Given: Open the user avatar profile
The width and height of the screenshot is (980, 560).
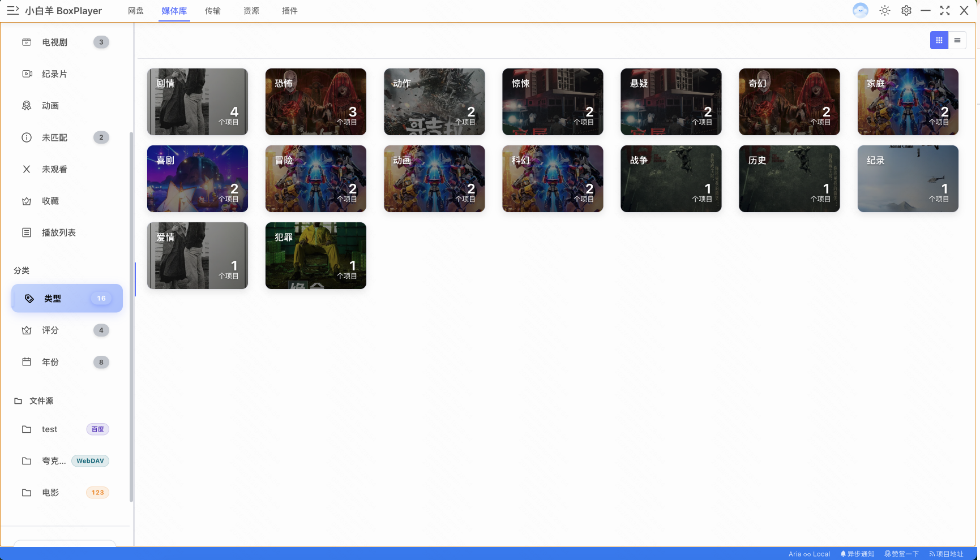Looking at the screenshot, I should [860, 11].
